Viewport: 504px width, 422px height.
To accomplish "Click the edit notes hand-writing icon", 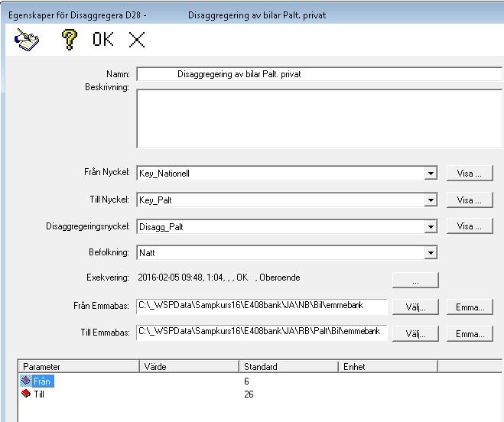I will [x=26, y=40].
